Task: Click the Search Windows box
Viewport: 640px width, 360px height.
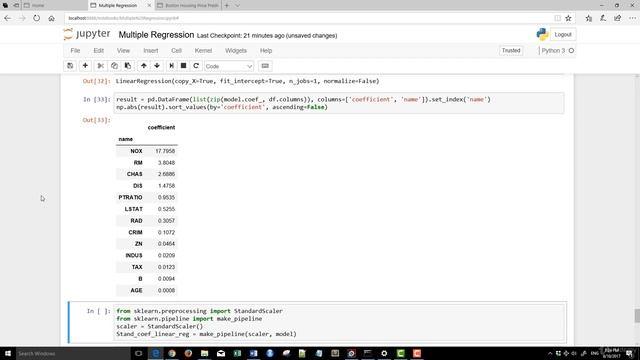Action: pos(73,353)
